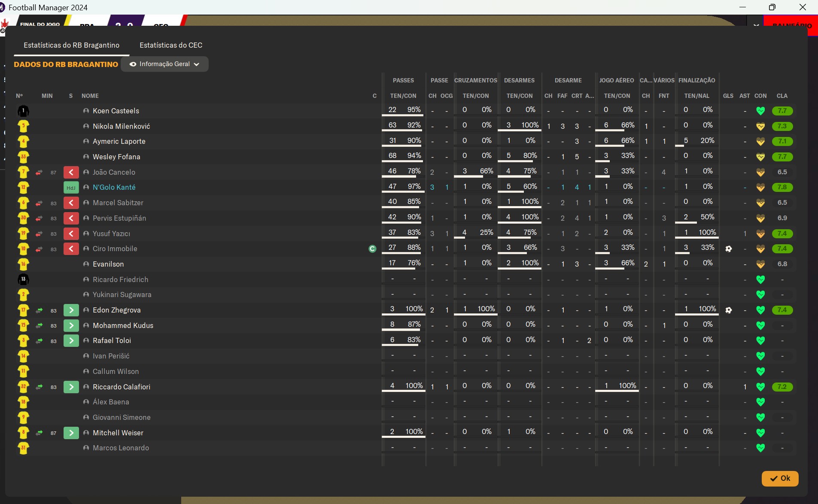Click Nikola Milenković shirt number icon

(x=23, y=126)
